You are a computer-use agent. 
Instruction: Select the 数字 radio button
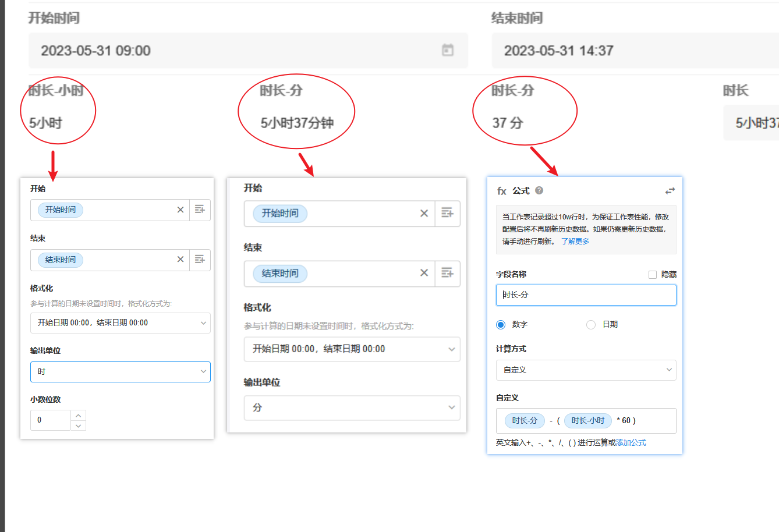[501, 325]
